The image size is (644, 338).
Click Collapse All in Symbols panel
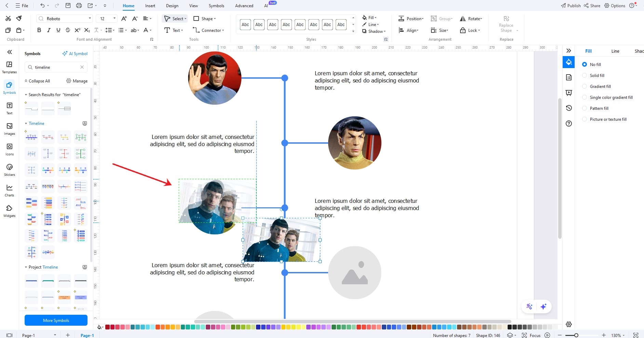(x=37, y=81)
